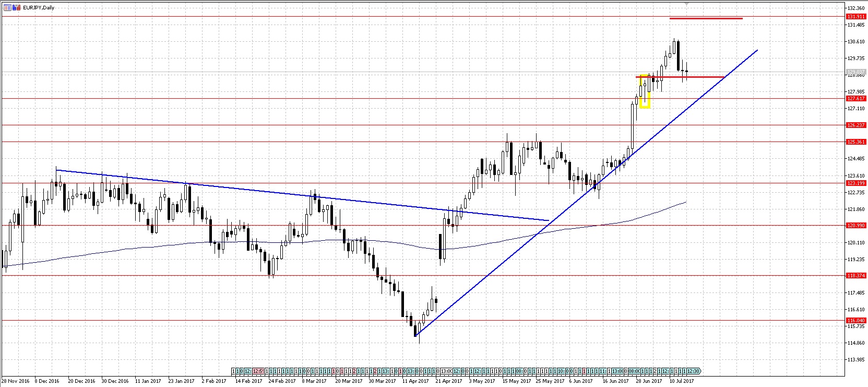Image resolution: width=868 pixels, height=387 pixels.
Task: Click the 23 Jan 2017 date label
Action: click(181, 381)
